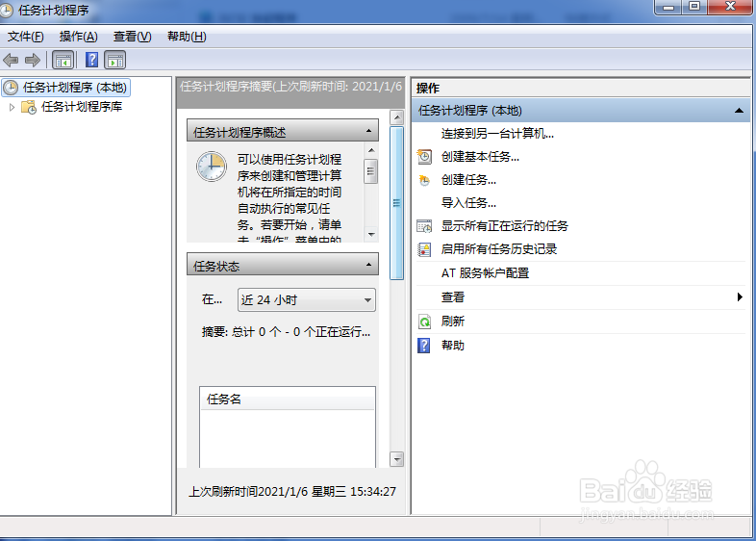Click the 查看 action text
This screenshot has height=541, width=756.
[x=453, y=297]
